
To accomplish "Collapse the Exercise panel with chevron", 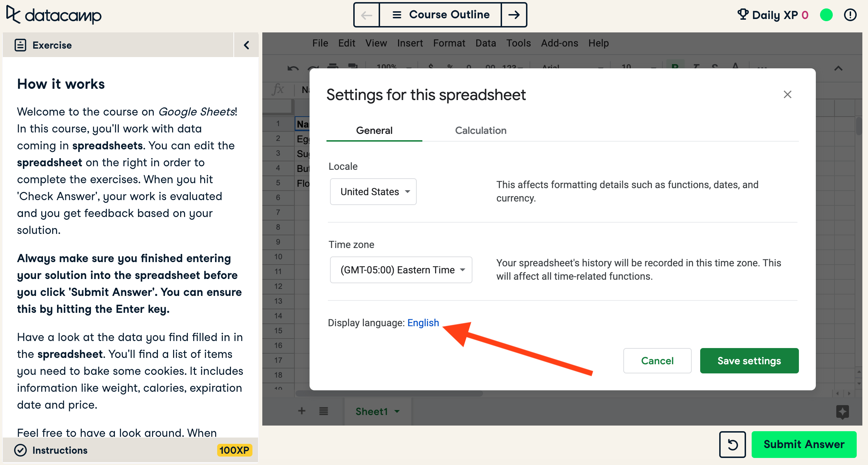I will point(246,45).
